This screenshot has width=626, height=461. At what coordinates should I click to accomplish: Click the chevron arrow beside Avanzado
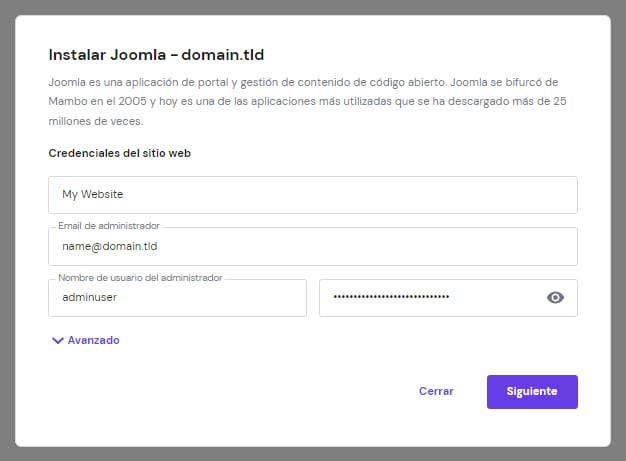click(57, 340)
